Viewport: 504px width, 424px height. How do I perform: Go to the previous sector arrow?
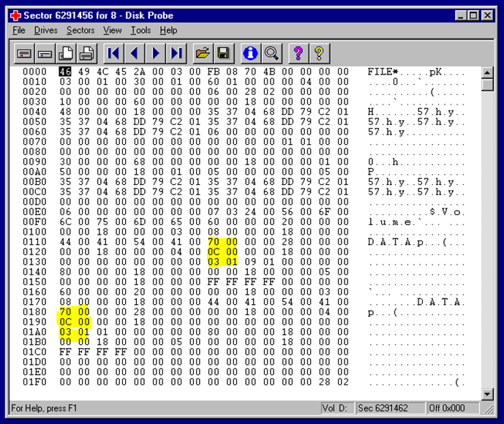135,53
